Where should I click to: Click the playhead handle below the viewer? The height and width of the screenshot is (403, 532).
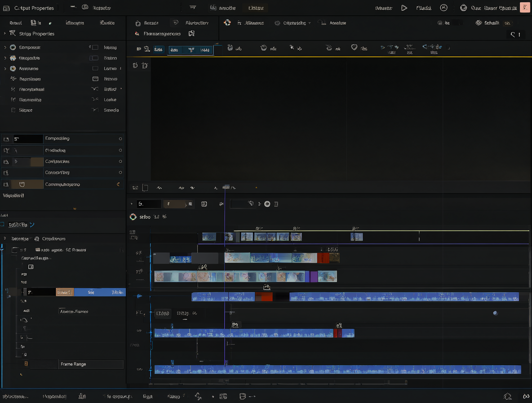click(226, 187)
